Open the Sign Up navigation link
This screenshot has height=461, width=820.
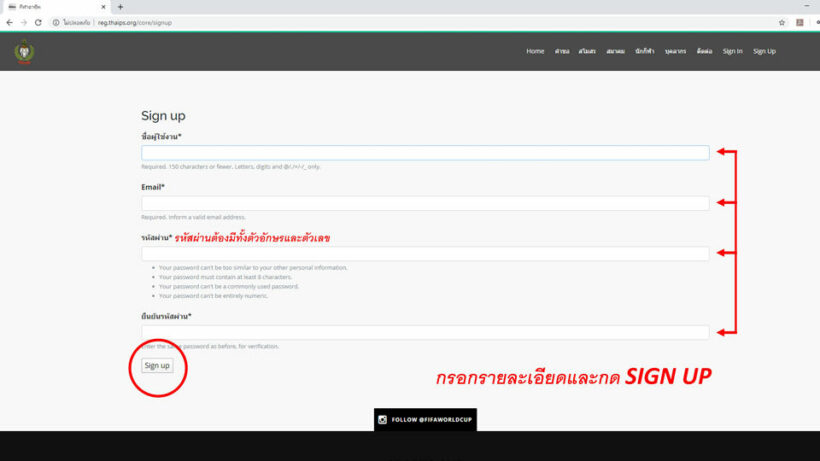click(764, 51)
